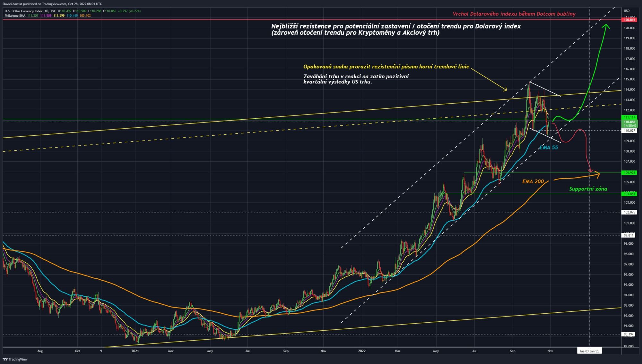Click the red Vrchol Dolarového indexu annotation text

tap(514, 14)
